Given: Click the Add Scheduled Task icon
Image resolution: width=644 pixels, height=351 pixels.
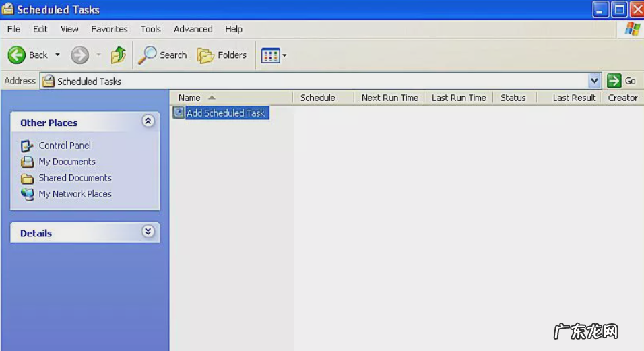Looking at the screenshot, I should tap(179, 113).
